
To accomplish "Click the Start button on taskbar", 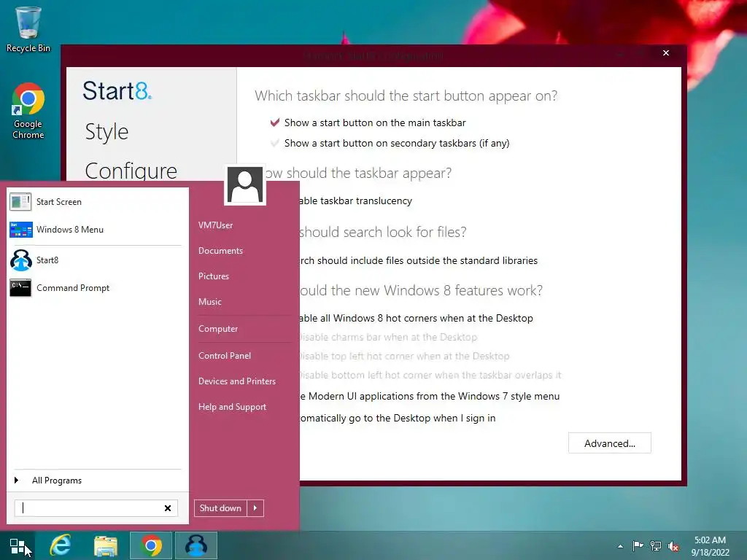I will tap(18, 545).
